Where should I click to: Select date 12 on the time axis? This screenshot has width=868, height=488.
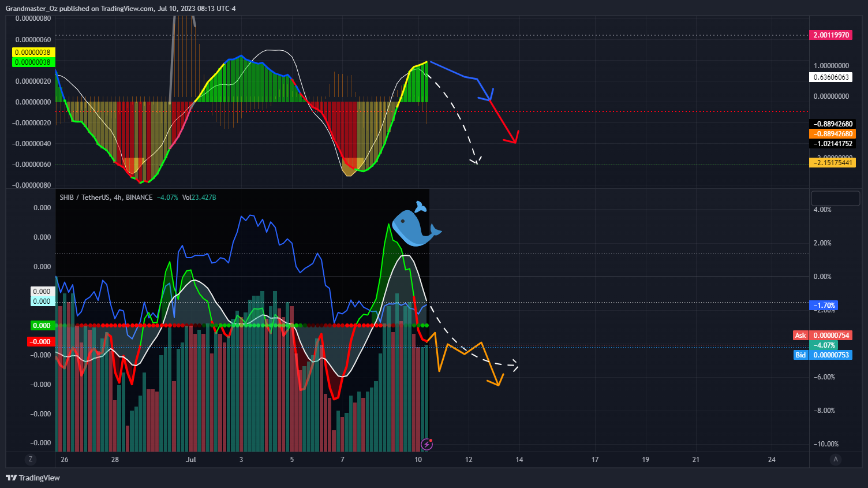click(x=469, y=460)
